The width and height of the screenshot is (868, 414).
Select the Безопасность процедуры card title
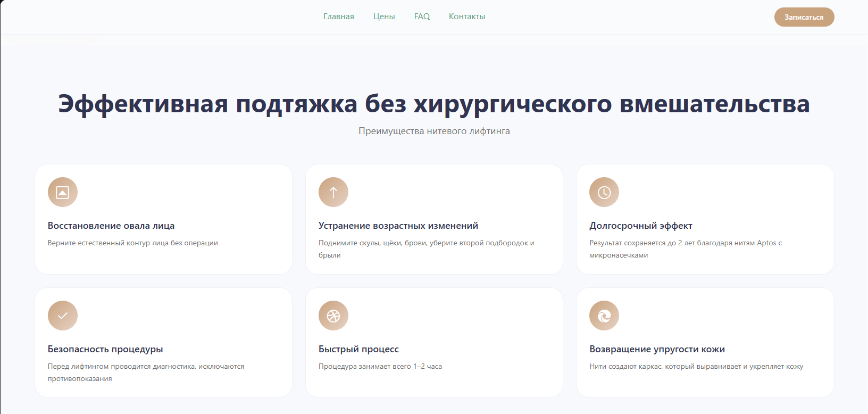point(105,349)
